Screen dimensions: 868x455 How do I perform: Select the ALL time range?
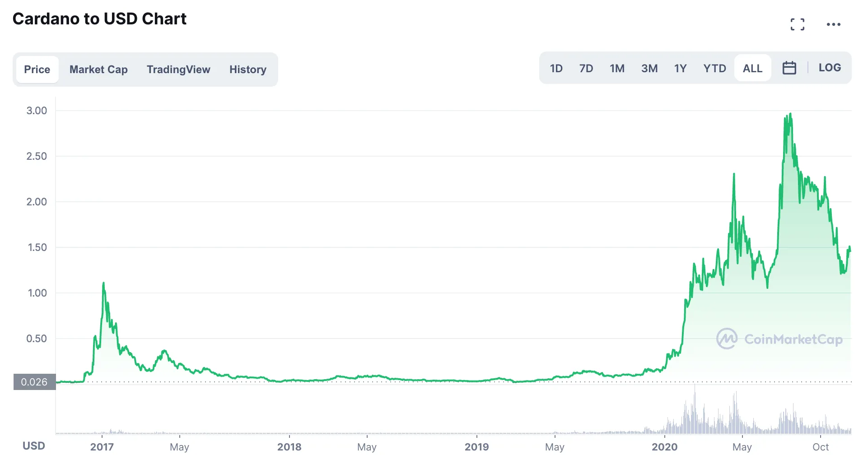click(753, 68)
